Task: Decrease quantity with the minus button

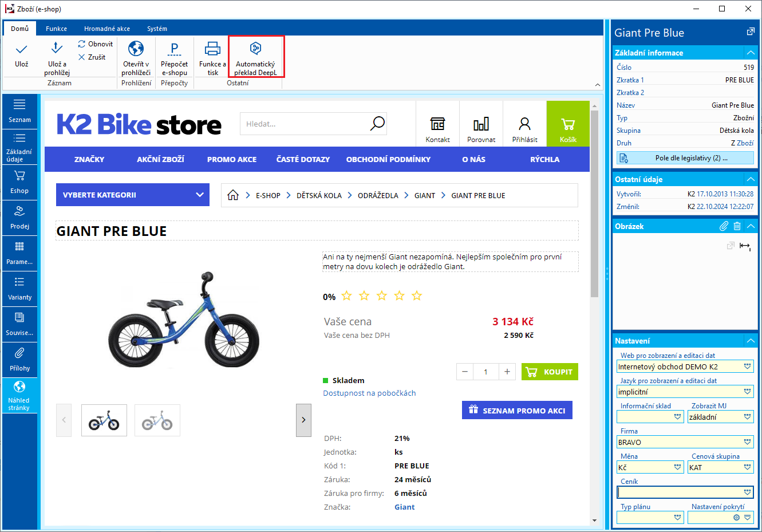Action: [x=465, y=372]
